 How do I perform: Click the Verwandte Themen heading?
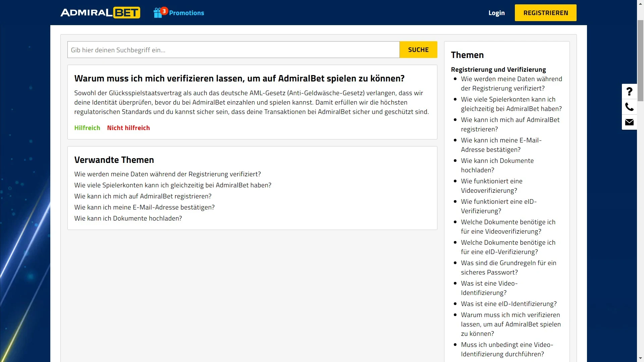[x=114, y=160]
